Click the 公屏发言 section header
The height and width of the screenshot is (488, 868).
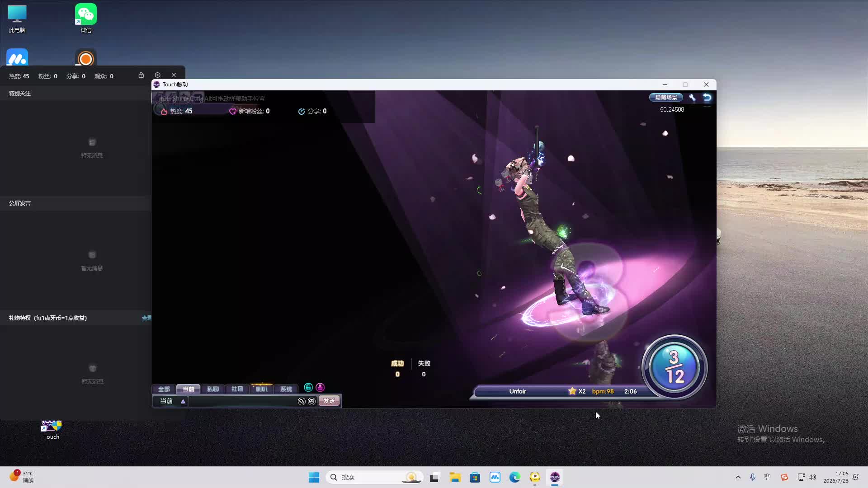click(20, 203)
